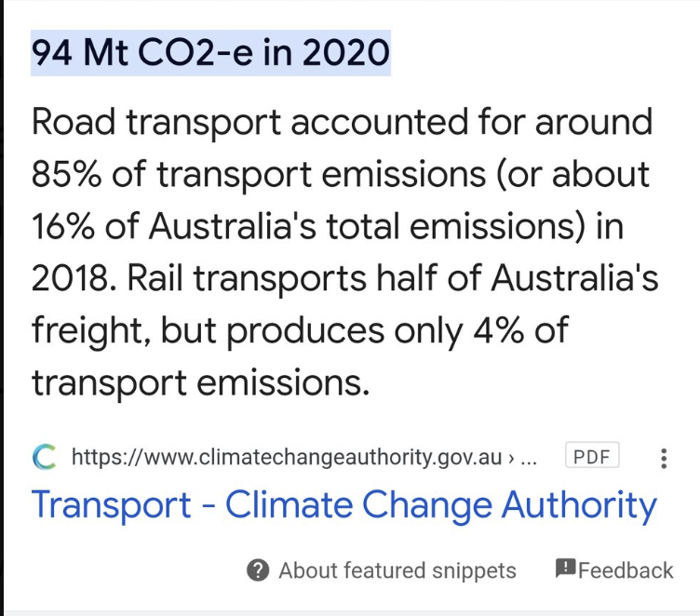Click the question mark help icon
700x616 pixels.
pos(258,570)
